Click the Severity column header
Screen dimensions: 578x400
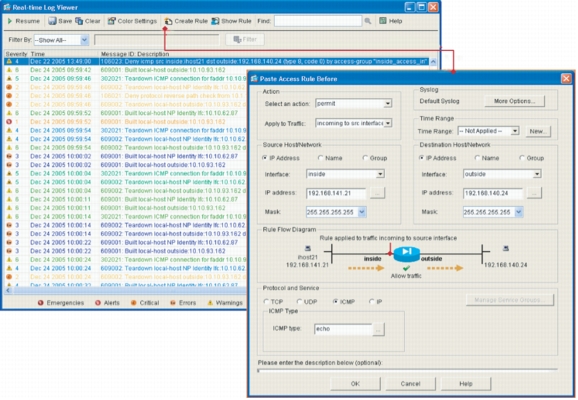coord(16,54)
